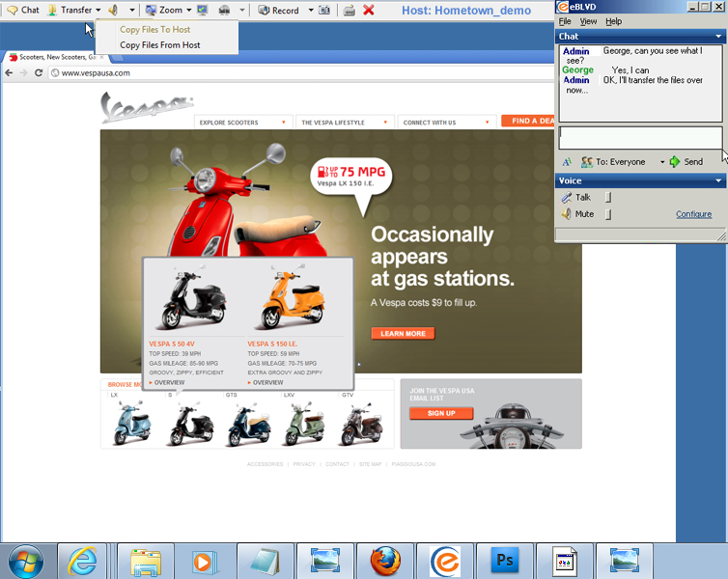Go back in the remote browser
Viewport: 728px width, 579px height.
tap(9, 72)
